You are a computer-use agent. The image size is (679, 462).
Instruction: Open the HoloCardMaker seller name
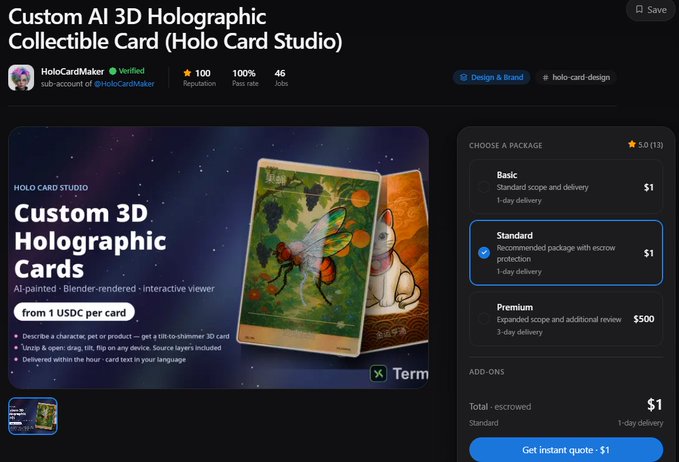click(x=72, y=71)
